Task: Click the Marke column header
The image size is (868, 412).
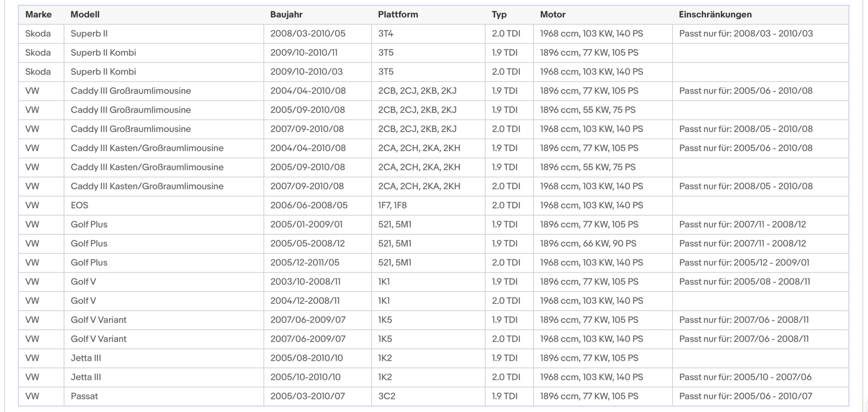Action: (x=38, y=15)
